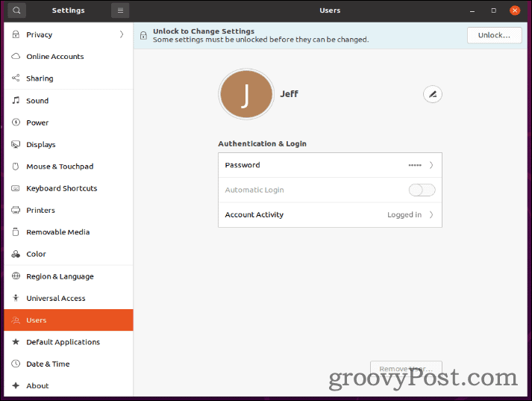
Task: Click the search icon in Settings header
Action: point(16,10)
